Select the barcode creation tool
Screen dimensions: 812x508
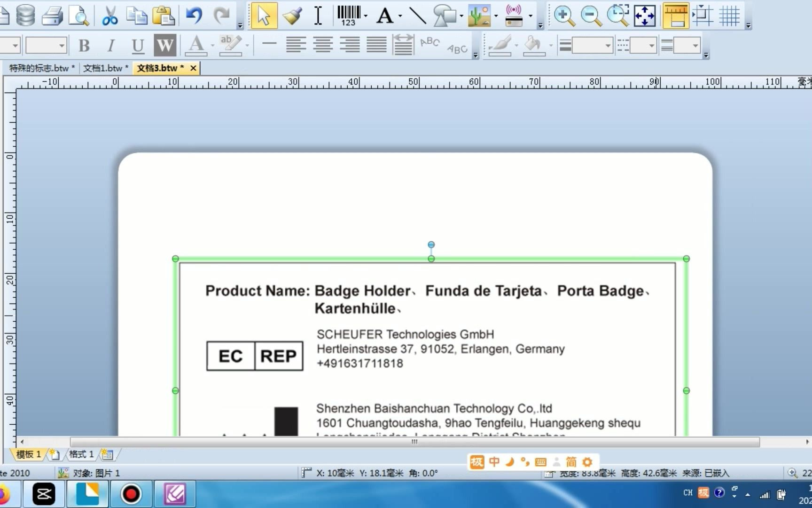tap(349, 16)
